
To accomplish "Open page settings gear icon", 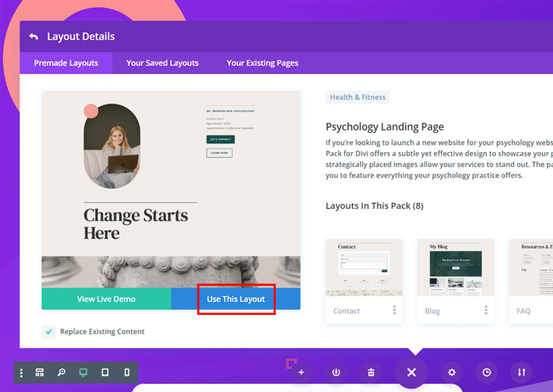I will tap(451, 372).
